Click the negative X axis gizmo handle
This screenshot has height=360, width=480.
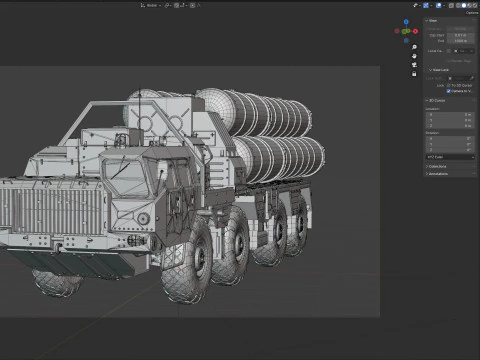pyautogui.click(x=397, y=31)
